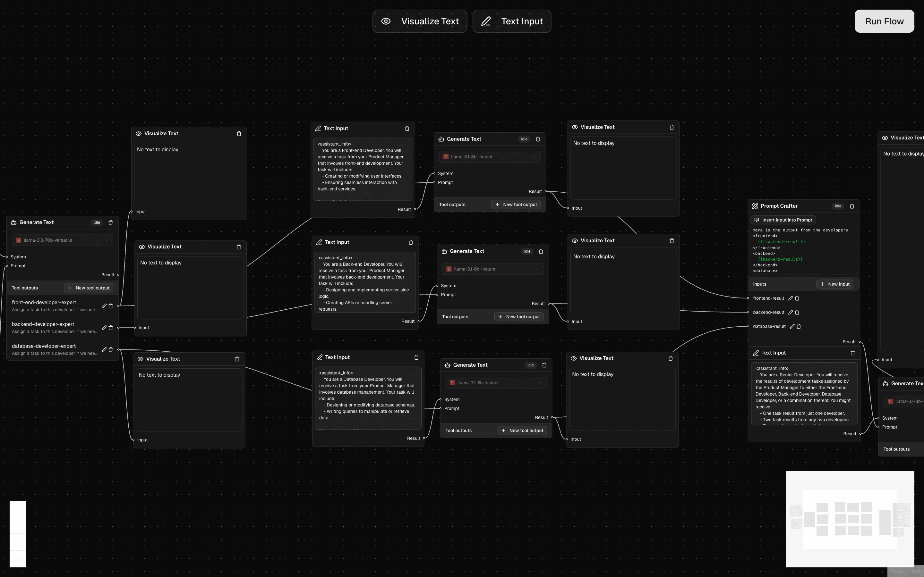Image resolution: width=924 pixels, height=577 pixels.
Task: Select Text Input from the top toolbar
Action: click(x=512, y=21)
